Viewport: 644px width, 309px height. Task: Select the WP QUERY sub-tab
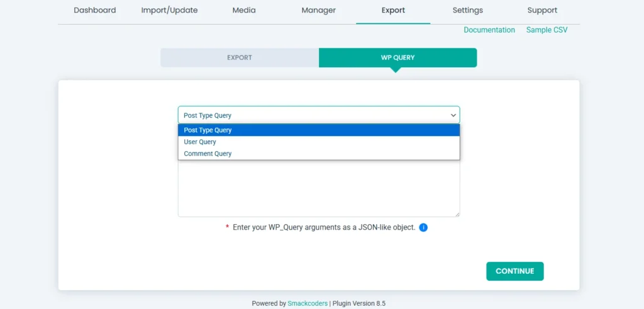[397, 57]
